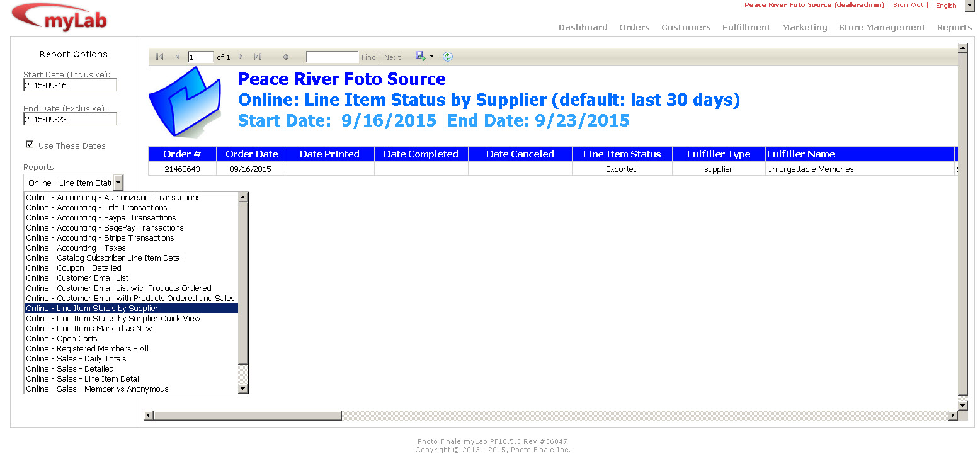This screenshot has height=461, width=980.
Task: Select Accounting - Stripe Transactions report
Action: 132,237
